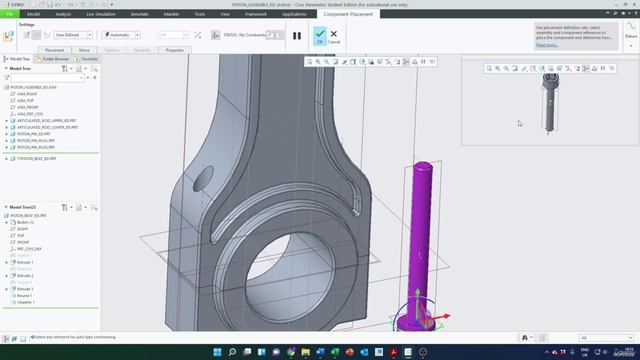Collapse the Model Tree(2) section
This screenshot has width=640, height=360.
click(x=6, y=207)
